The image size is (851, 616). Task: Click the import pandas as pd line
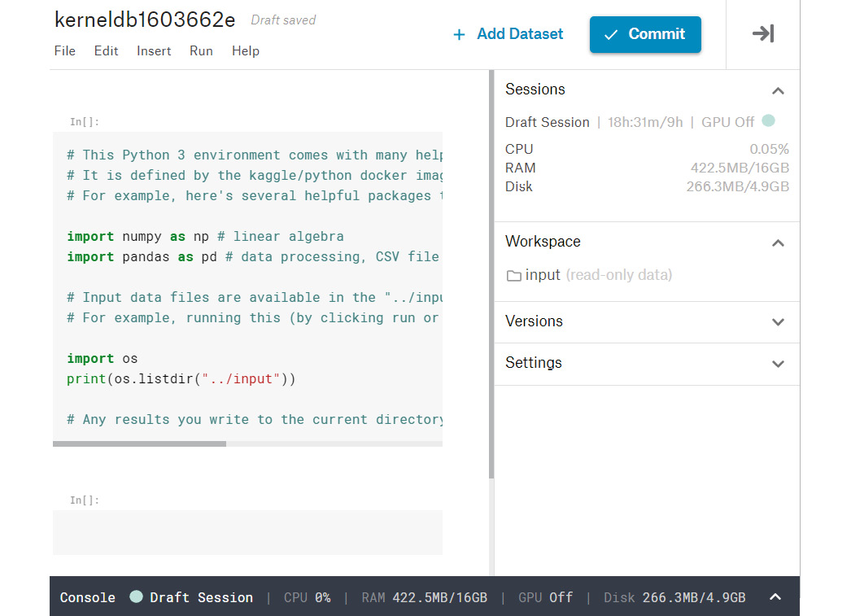pyautogui.click(x=253, y=256)
